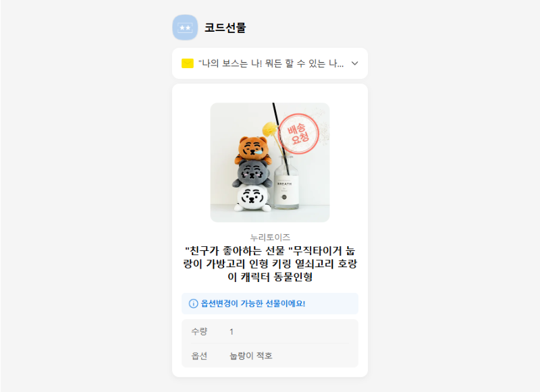Open the 누리토이즈 brand link

[x=270, y=237]
